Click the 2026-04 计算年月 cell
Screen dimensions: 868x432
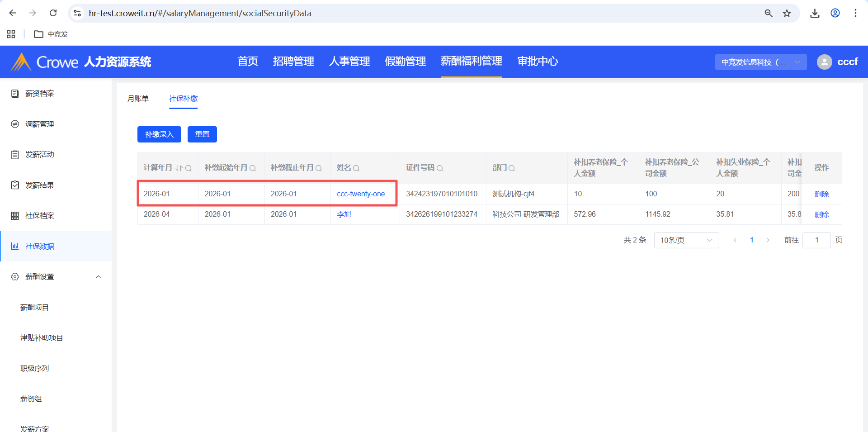pyautogui.click(x=156, y=214)
